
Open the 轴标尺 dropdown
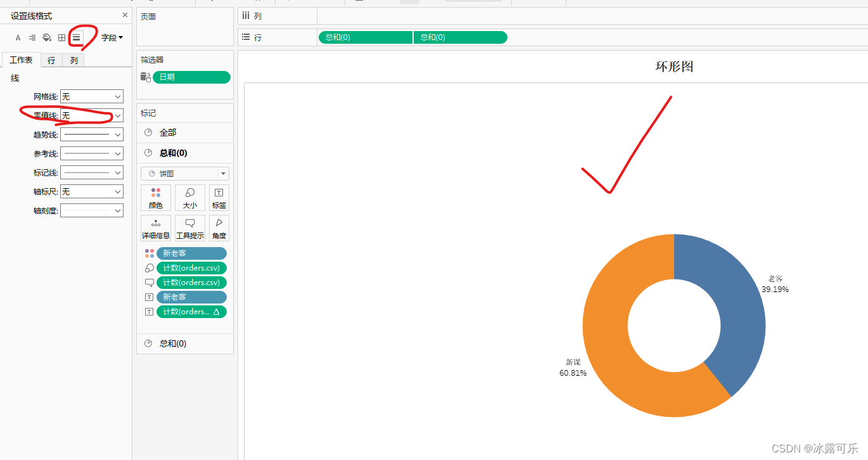click(x=92, y=191)
